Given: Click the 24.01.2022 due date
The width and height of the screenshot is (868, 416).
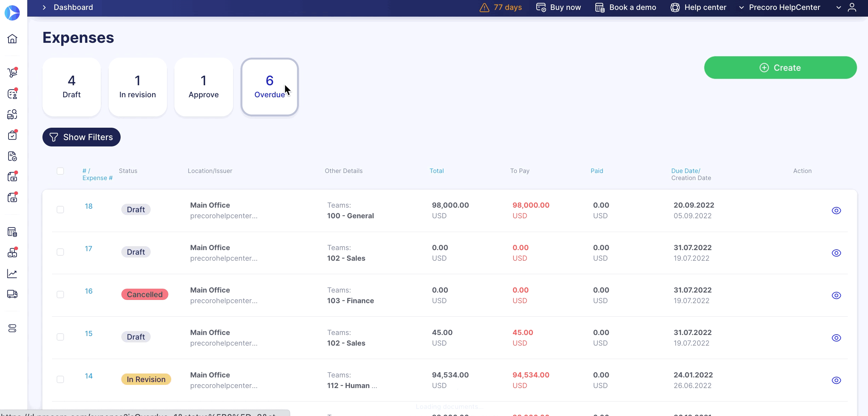Looking at the screenshot, I should click(693, 375).
